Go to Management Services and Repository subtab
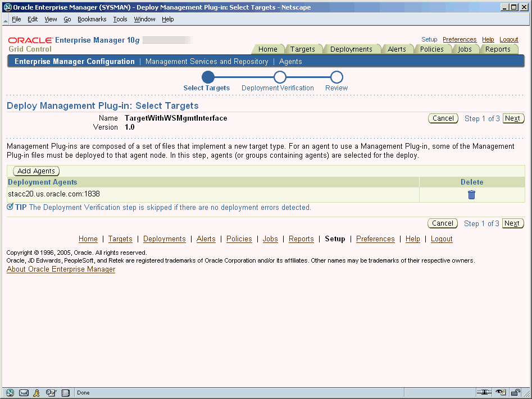Viewport: 532px width, 399px height. point(206,62)
